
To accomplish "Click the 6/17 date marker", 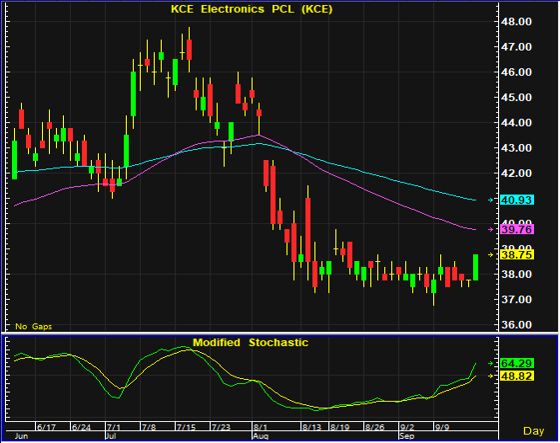I will point(45,427).
